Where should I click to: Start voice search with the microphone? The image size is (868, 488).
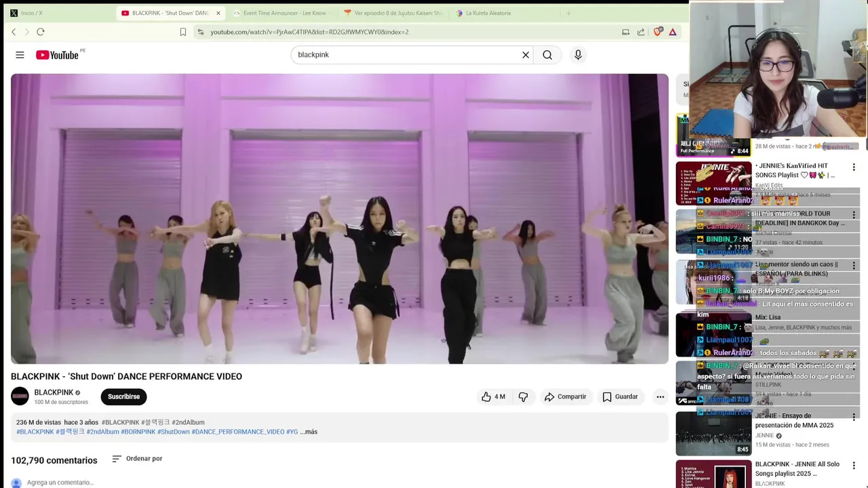click(x=578, y=55)
